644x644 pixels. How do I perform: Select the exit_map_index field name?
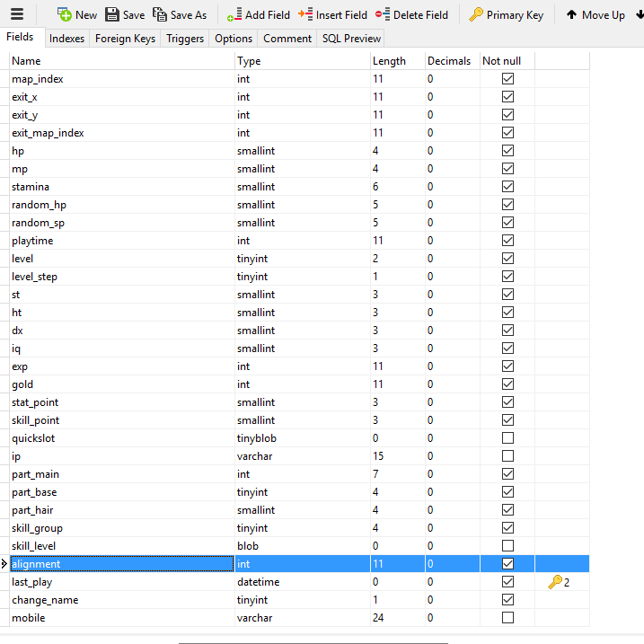48,133
